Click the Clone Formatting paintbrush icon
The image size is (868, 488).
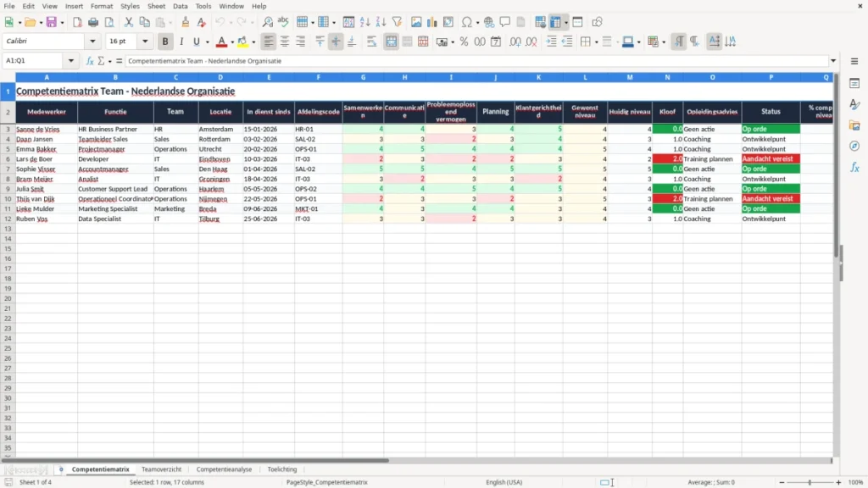point(186,22)
